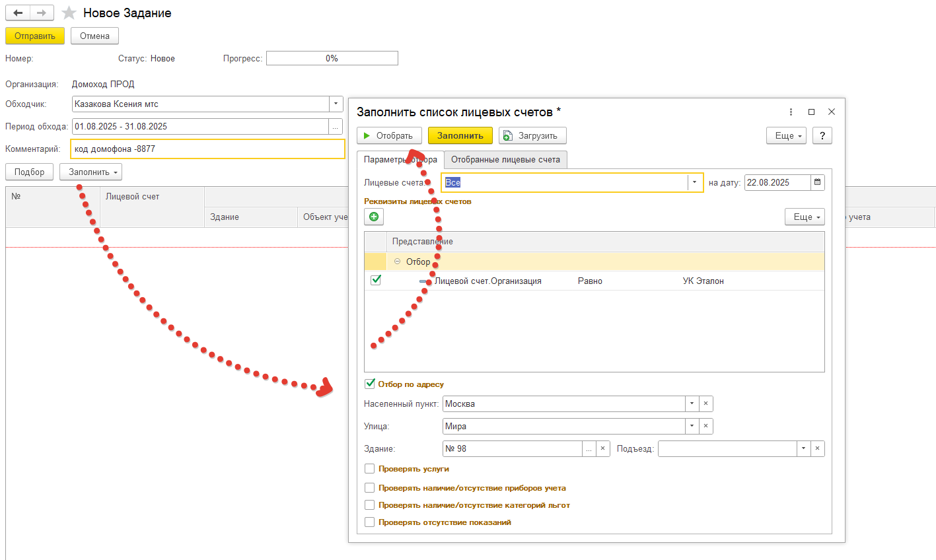Disable the Отбор по адресу checkbox

coord(370,384)
